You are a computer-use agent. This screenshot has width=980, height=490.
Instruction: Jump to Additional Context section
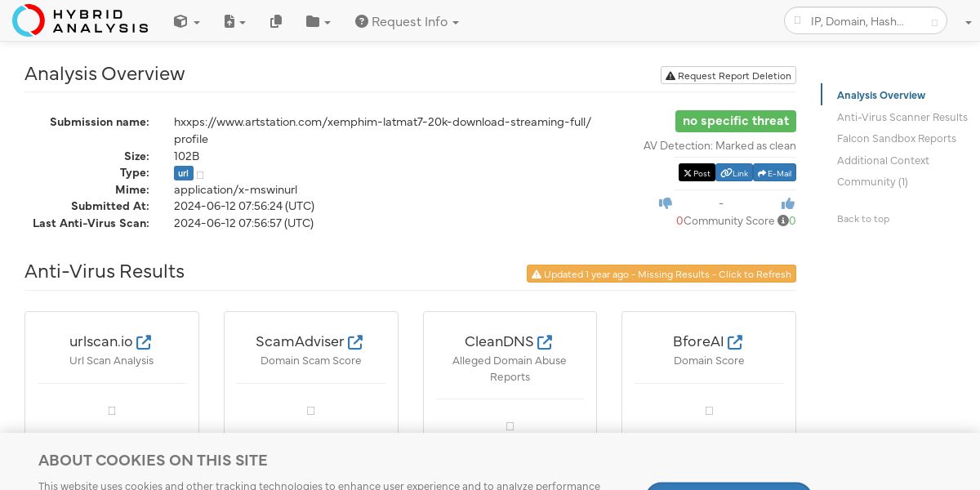click(883, 161)
